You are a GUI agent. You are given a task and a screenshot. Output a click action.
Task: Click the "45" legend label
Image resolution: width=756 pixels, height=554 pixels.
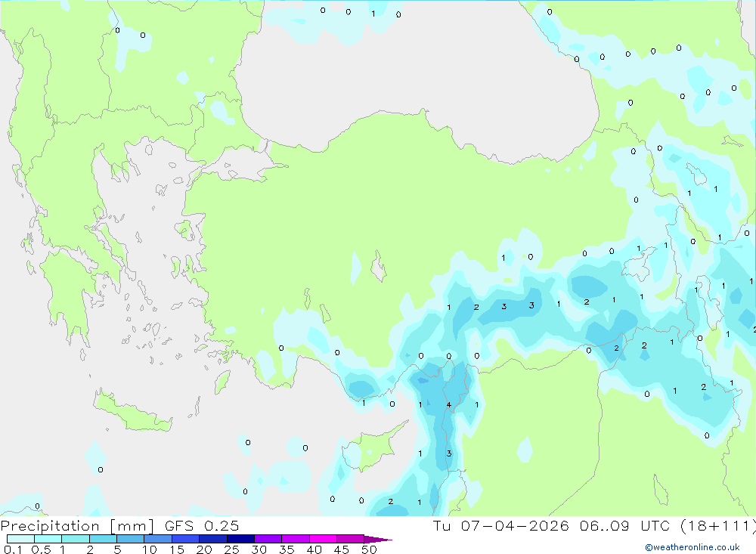[342, 549]
